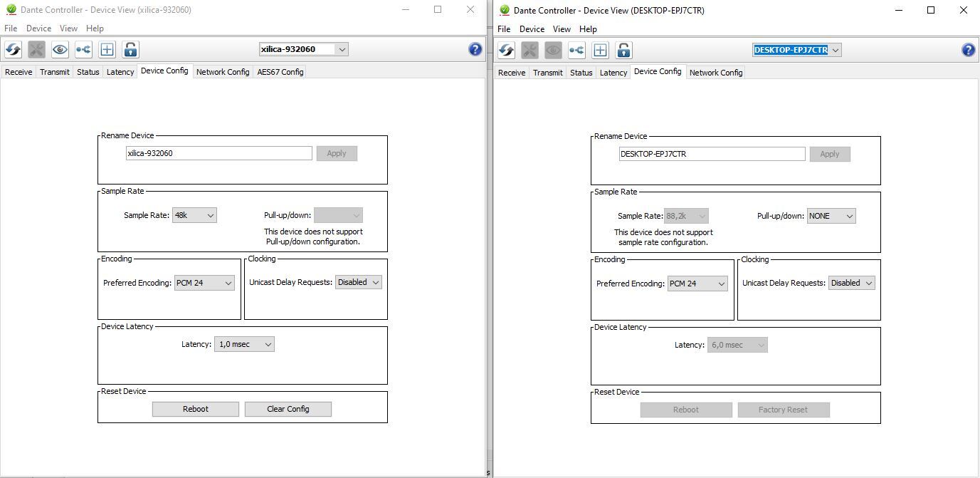Select Device Config tab in DESKTOP-EPJ7CTR window
This screenshot has height=478, width=980.
(x=658, y=72)
